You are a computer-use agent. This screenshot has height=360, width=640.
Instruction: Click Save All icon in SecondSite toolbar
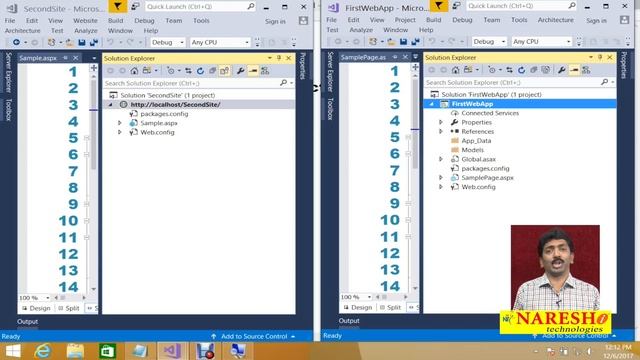point(94,42)
